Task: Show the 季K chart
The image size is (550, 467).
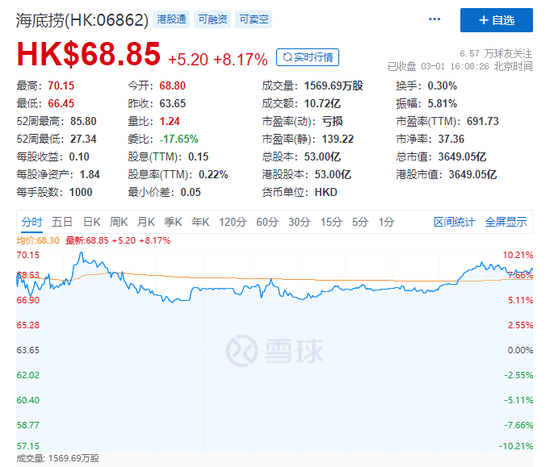Action: pyautogui.click(x=173, y=222)
